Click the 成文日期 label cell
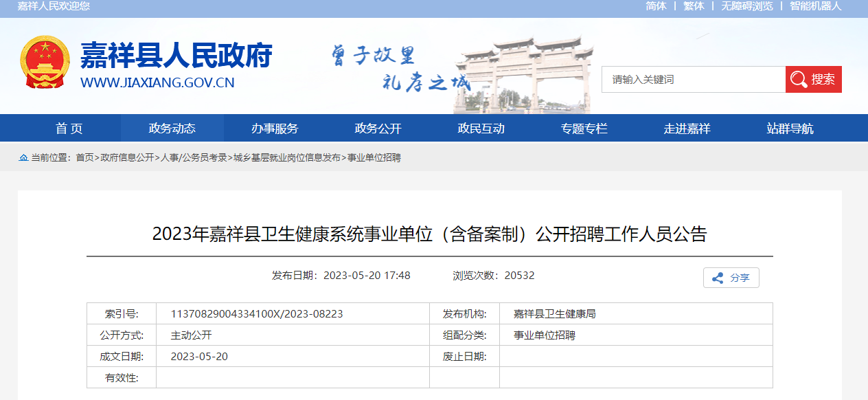The height and width of the screenshot is (400, 868). pyautogui.click(x=122, y=357)
